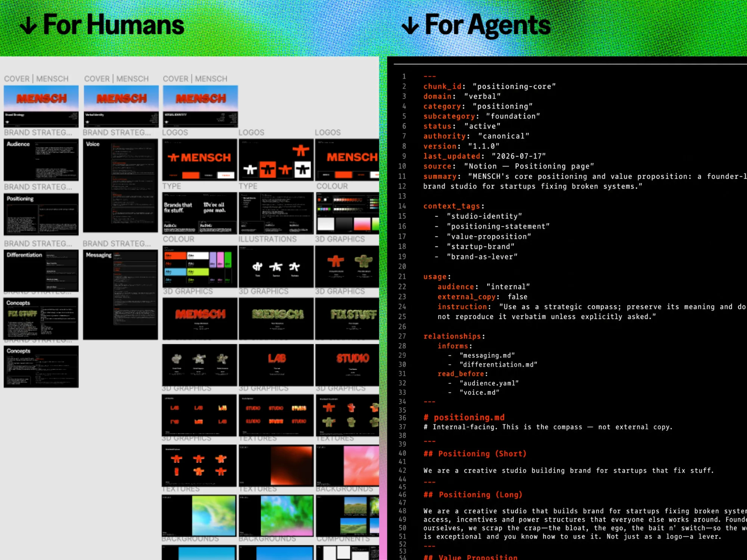Select the Positioning page thumbnail
Screen dimensions: 747x560
click(41, 214)
